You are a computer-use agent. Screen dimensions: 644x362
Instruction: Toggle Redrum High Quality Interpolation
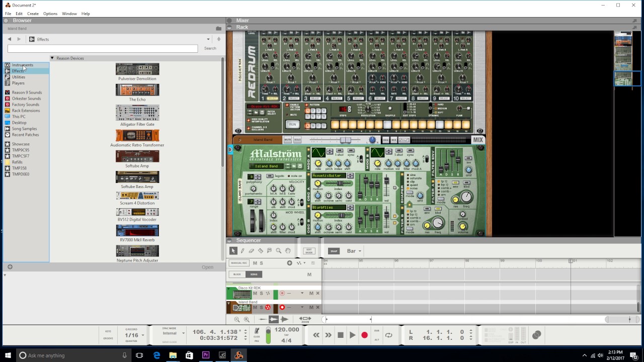tap(249, 120)
